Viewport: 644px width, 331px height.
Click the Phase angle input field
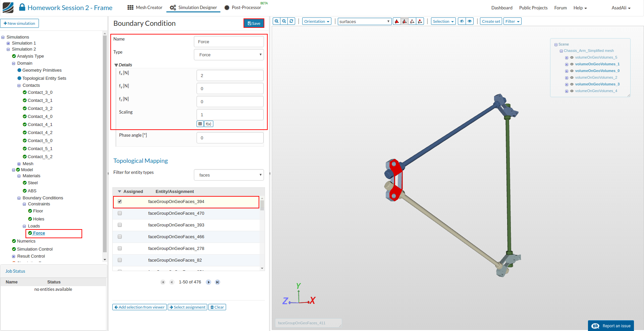point(230,138)
